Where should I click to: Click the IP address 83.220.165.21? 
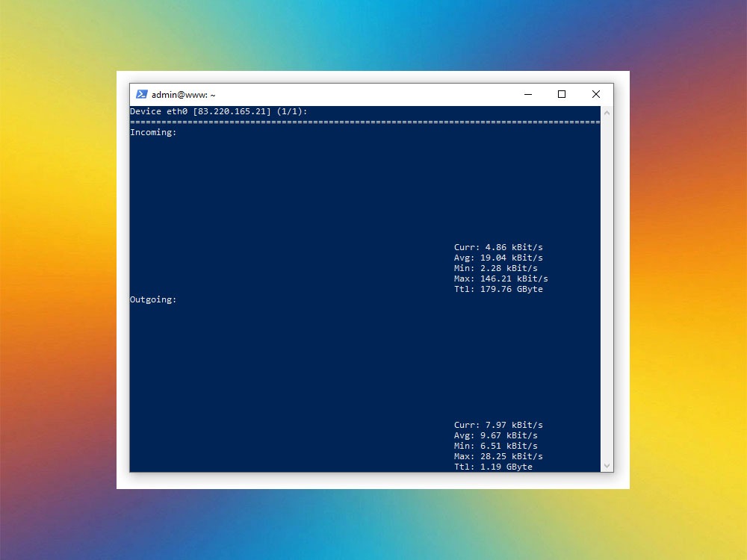[232, 111]
